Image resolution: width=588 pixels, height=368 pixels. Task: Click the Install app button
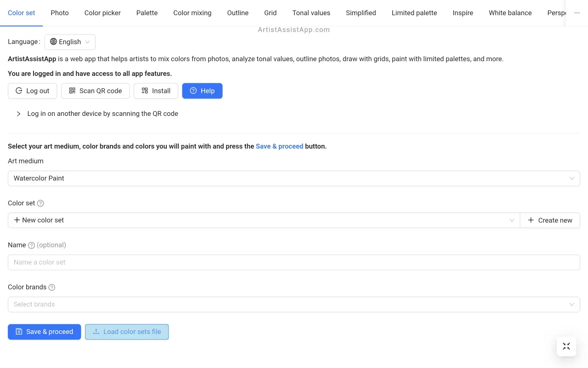tap(156, 91)
